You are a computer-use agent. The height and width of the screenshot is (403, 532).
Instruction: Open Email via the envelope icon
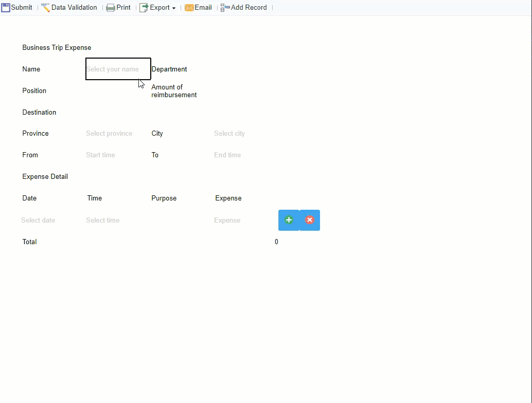(x=189, y=7)
